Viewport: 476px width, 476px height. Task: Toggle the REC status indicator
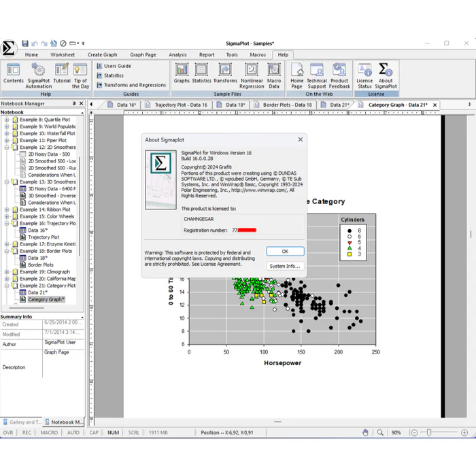[27, 432]
